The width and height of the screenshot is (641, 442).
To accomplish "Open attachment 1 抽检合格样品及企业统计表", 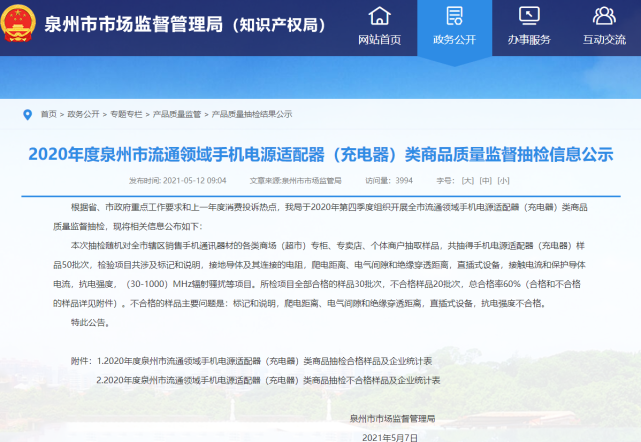I will click(264, 361).
